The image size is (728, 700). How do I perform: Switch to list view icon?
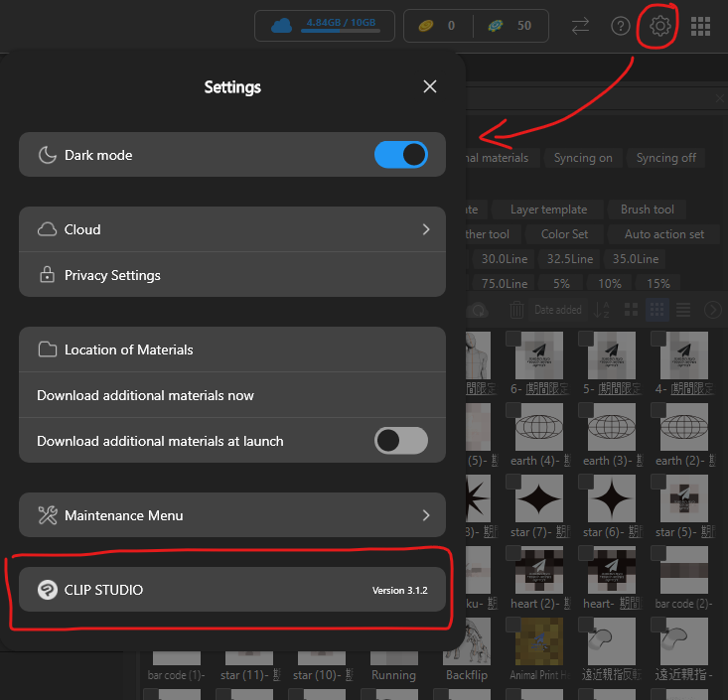coord(683,310)
